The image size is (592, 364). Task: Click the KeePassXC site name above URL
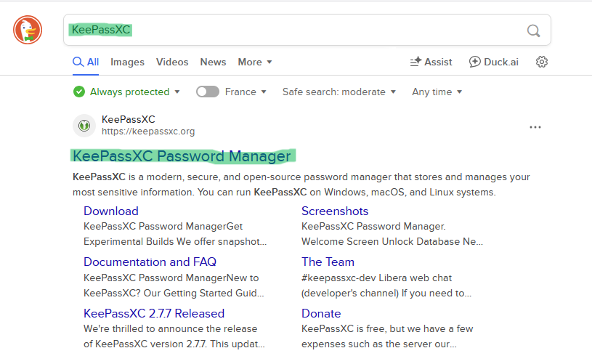pyautogui.click(x=129, y=119)
